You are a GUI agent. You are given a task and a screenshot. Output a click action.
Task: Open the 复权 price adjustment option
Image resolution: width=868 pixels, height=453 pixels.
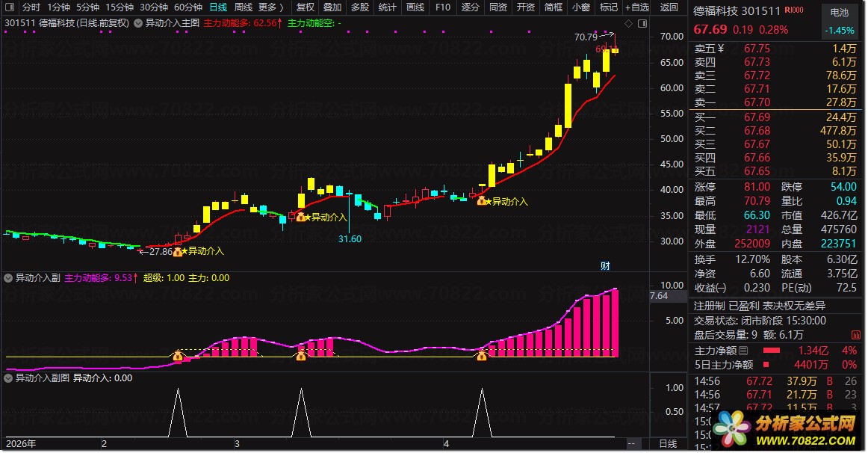[x=305, y=7]
